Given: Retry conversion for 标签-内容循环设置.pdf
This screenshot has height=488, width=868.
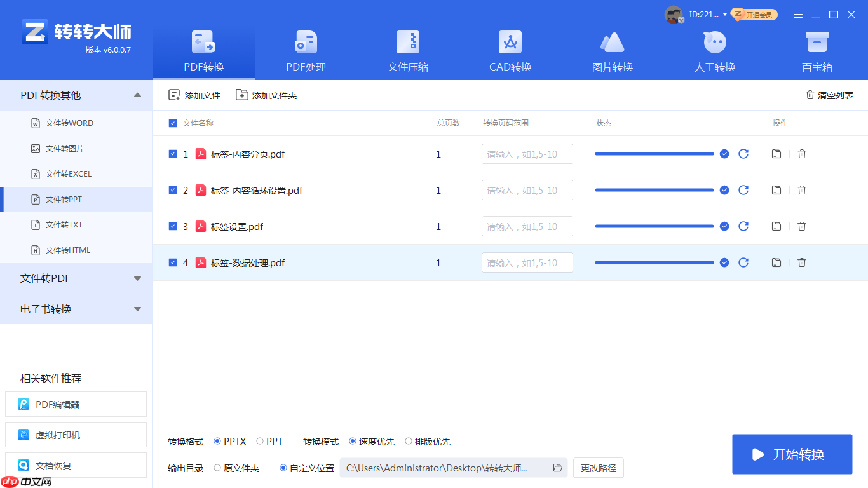Looking at the screenshot, I should tap(743, 190).
